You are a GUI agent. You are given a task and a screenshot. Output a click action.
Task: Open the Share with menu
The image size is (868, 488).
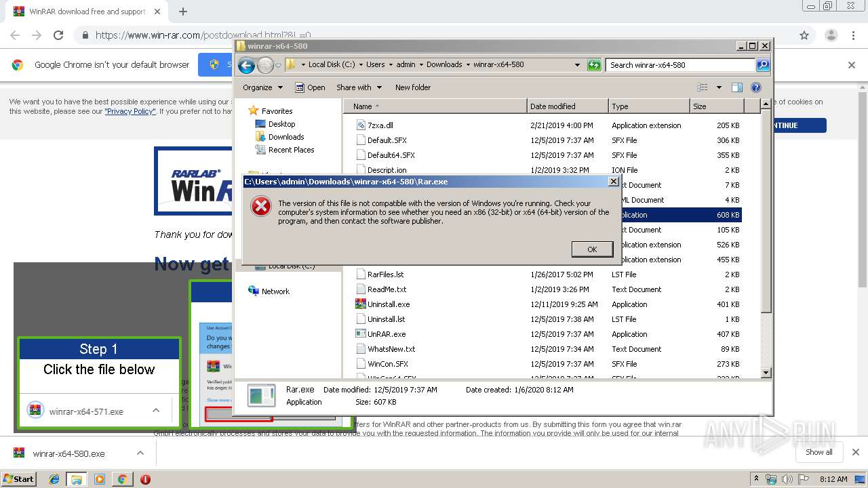359,87
